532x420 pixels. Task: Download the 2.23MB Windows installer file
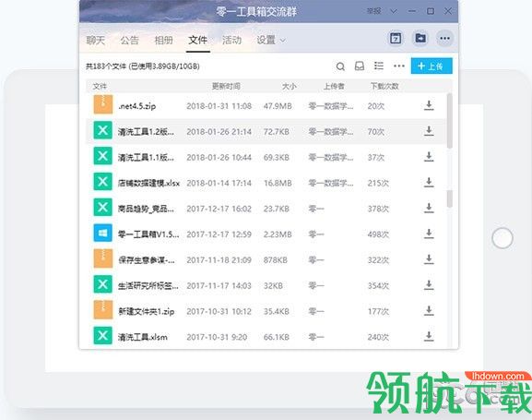coord(429,234)
